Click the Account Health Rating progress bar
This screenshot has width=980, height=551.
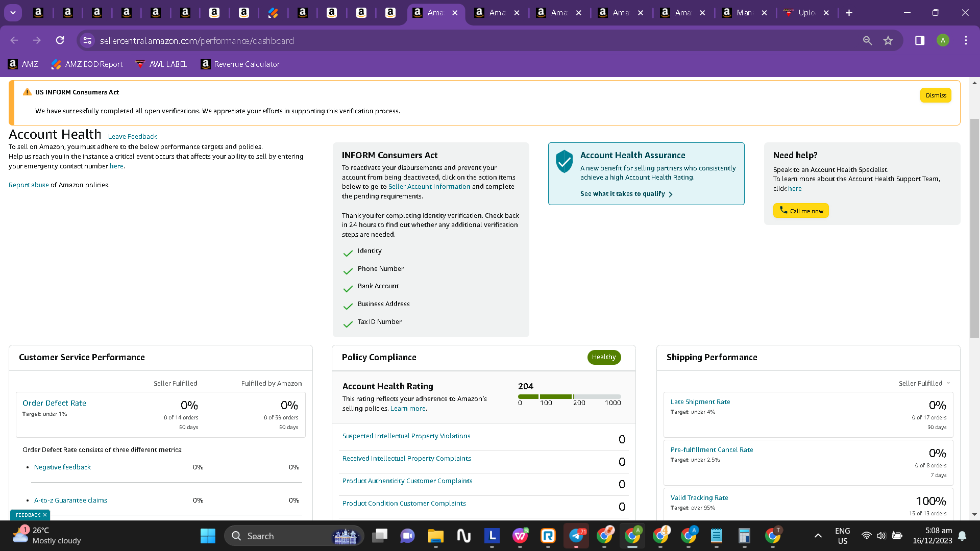(570, 396)
